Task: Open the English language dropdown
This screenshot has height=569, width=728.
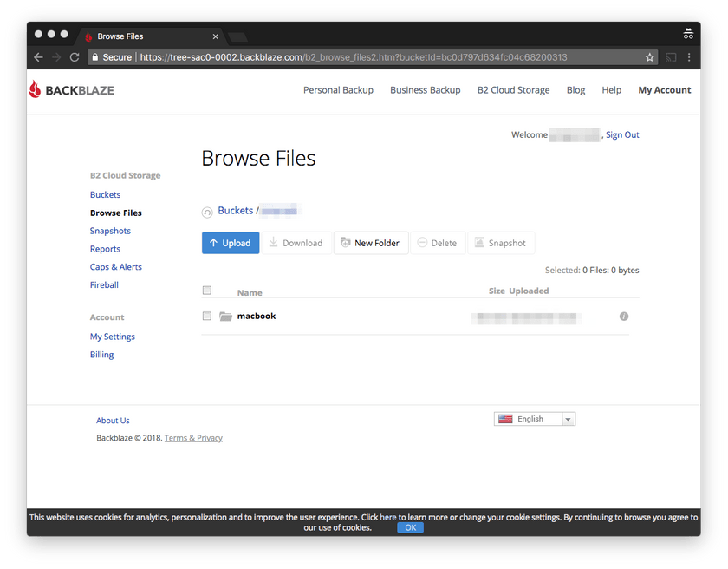Action: [x=535, y=419]
